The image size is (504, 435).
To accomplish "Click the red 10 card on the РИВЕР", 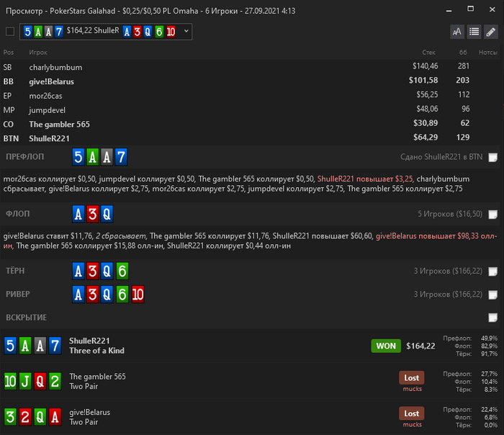I will 138,294.
